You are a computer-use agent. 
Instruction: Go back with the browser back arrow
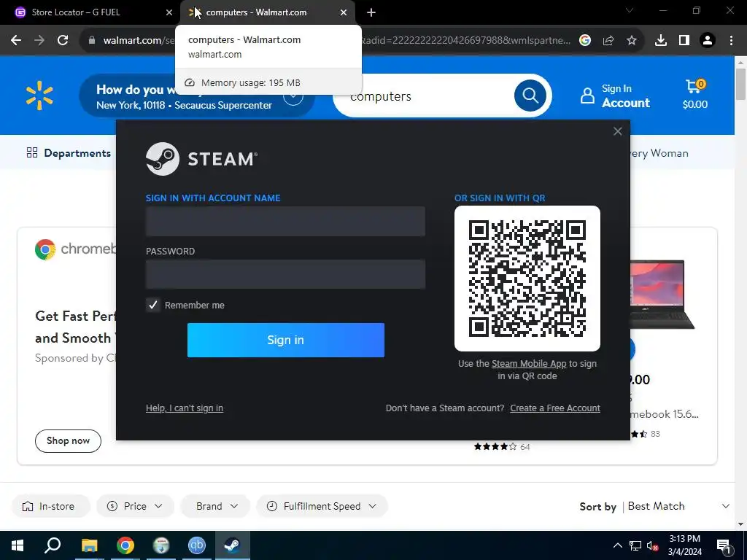(x=16, y=41)
